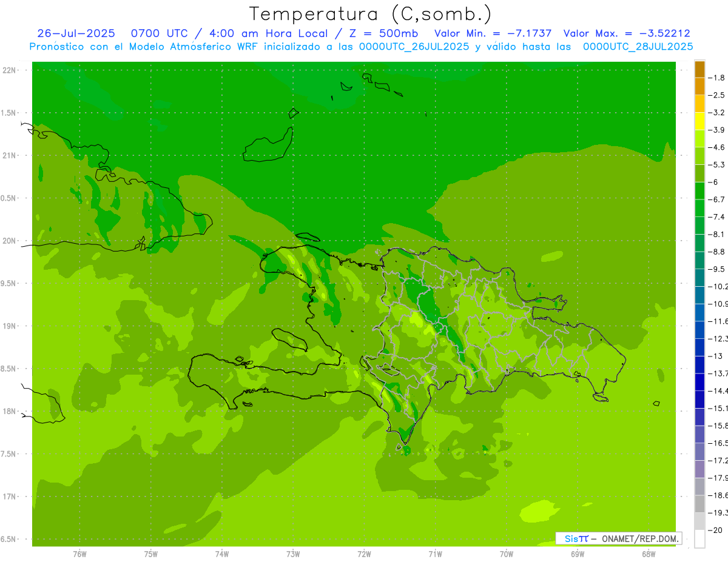Click the '17N' latitude axis label
728x562 pixels.
click(x=9, y=497)
